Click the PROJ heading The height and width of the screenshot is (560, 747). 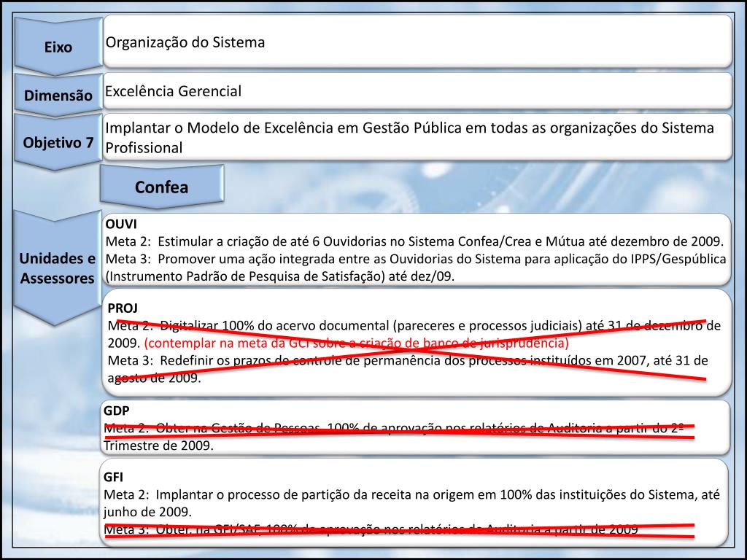(x=123, y=308)
